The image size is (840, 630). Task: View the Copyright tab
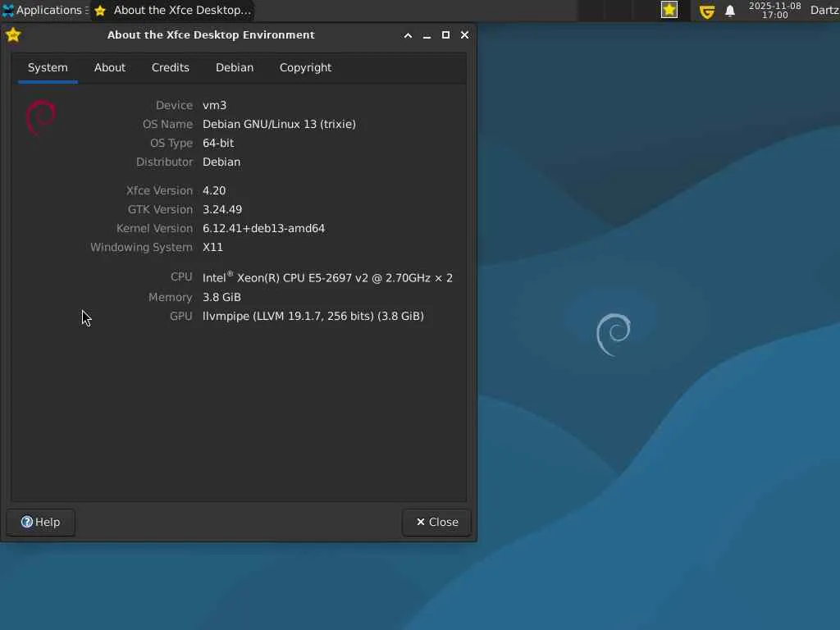[305, 68]
